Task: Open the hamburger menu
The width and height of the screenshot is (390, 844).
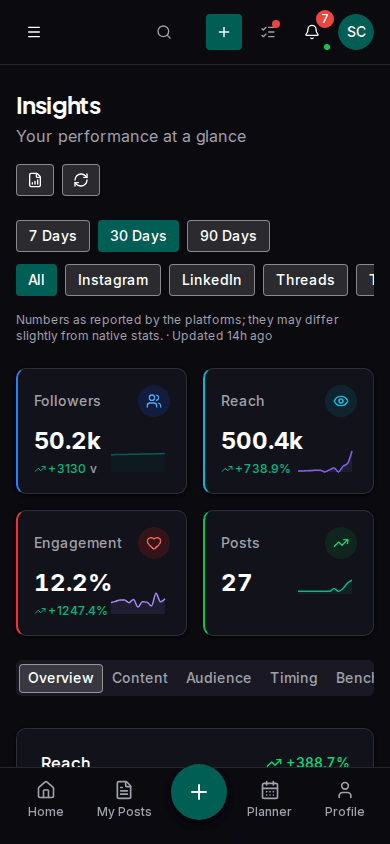Action: pos(34,32)
